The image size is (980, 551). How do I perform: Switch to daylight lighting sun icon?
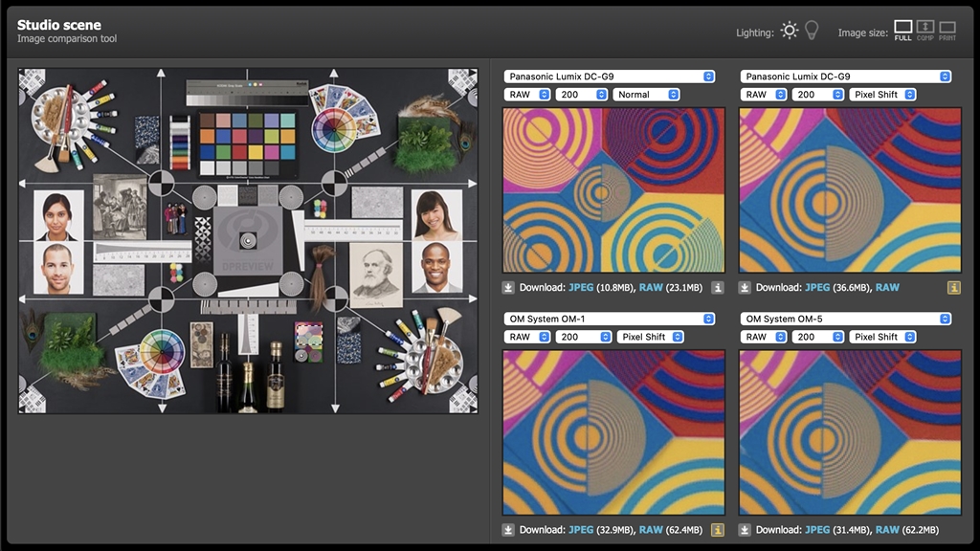790,30
